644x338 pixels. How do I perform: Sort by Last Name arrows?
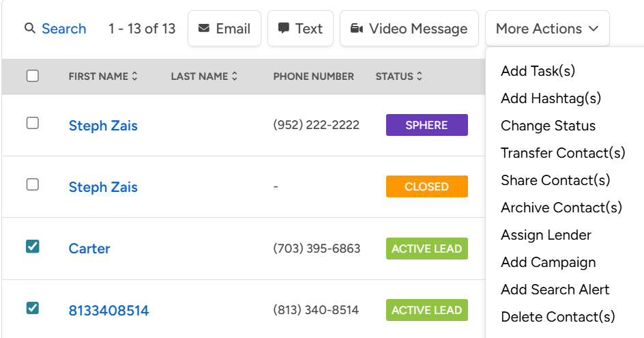(235, 76)
